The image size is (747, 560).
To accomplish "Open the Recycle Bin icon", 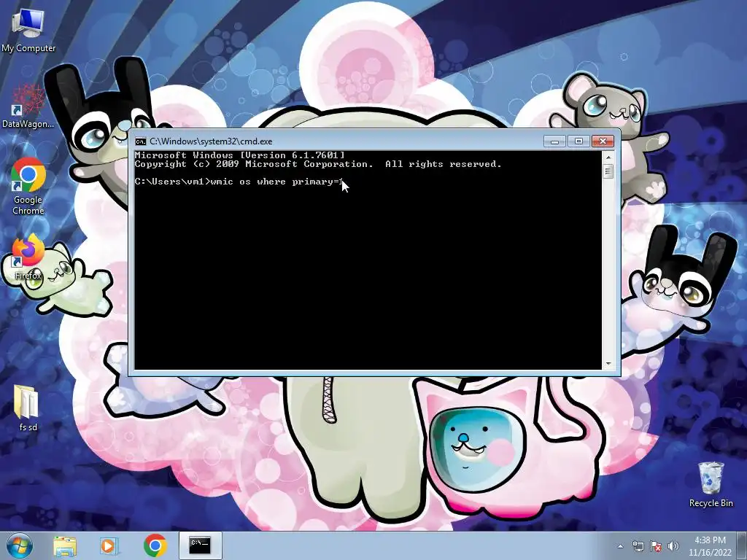I will 711,484.
